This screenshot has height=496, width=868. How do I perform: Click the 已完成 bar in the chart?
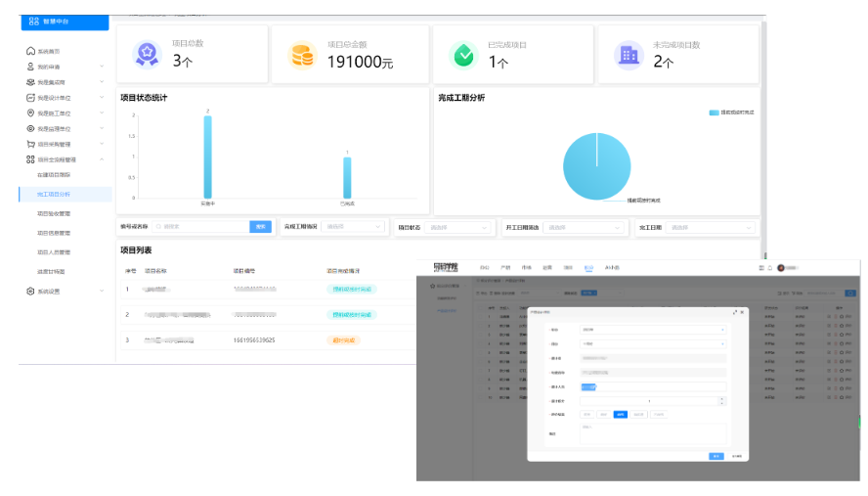click(347, 178)
